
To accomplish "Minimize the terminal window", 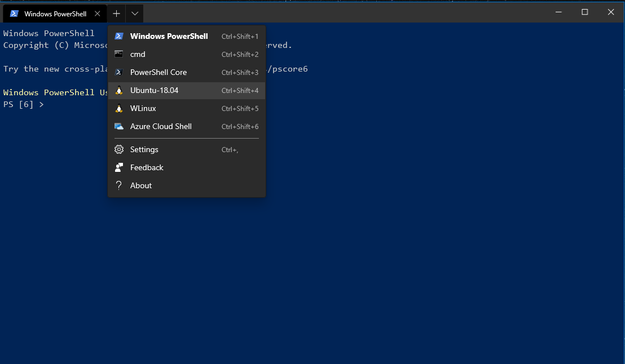I will pos(559,12).
